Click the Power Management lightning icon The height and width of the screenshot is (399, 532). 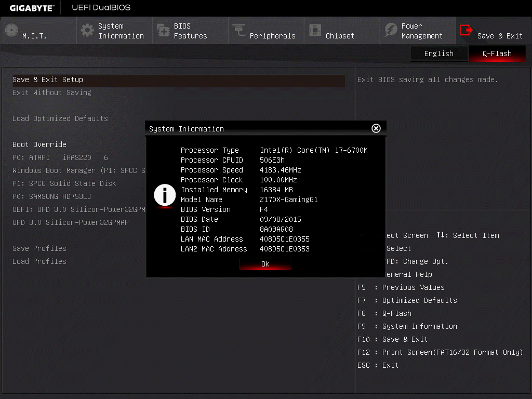tap(391, 30)
